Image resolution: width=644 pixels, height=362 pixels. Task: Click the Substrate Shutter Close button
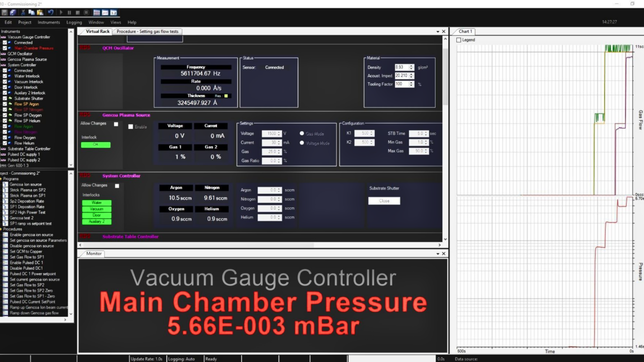coord(384,201)
